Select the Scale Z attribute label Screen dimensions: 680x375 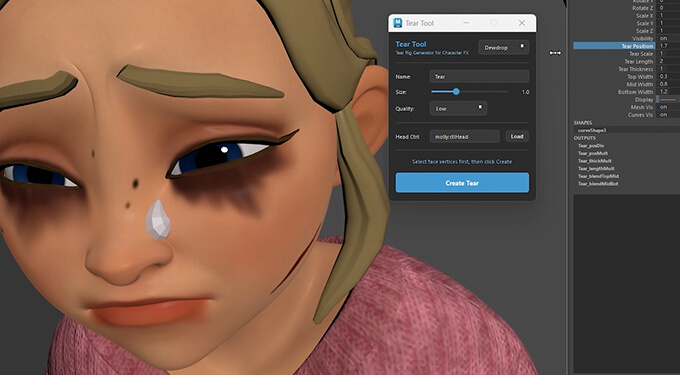point(644,31)
